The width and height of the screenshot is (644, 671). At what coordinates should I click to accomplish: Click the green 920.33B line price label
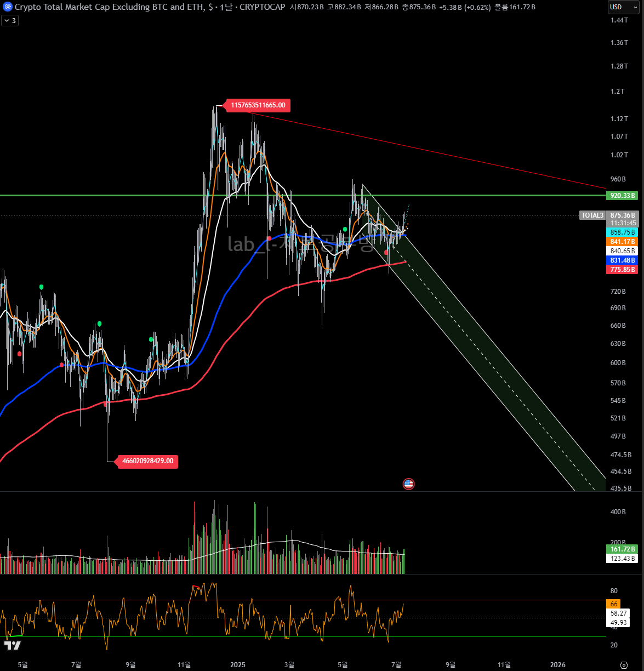coord(623,196)
